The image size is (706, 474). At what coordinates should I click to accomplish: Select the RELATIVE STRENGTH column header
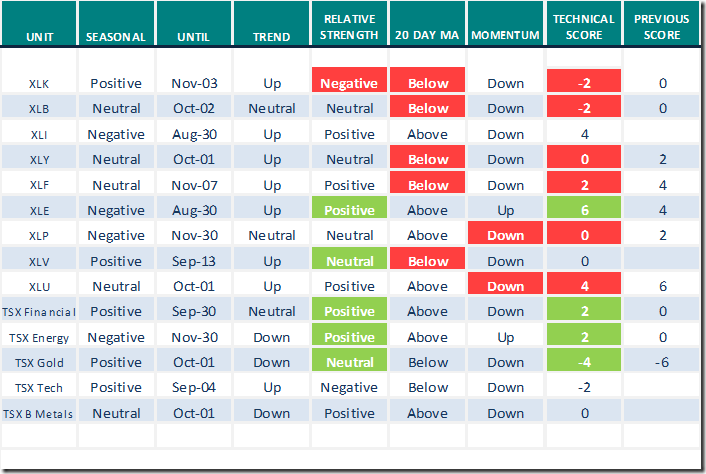point(349,28)
